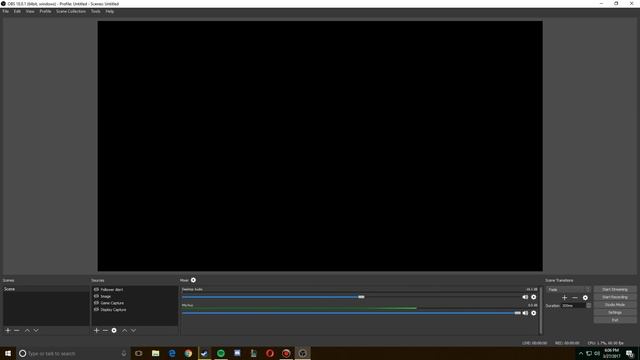Select the Game Capture source row
Image resolution: width=640 pixels, height=360 pixels.
click(x=134, y=303)
